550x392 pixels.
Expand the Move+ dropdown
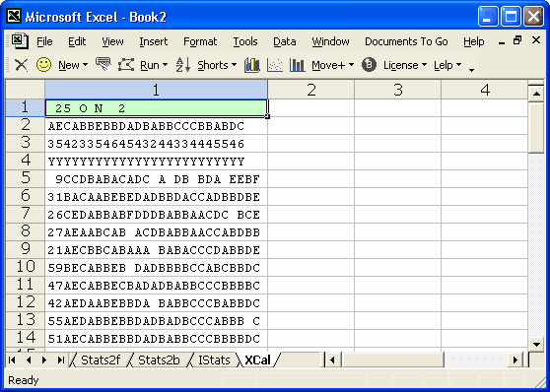pos(332,65)
